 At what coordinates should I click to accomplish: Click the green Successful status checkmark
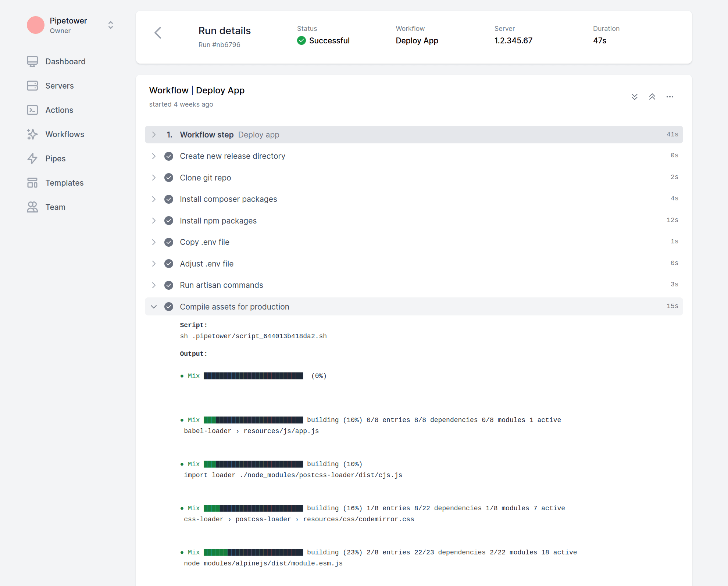pos(301,40)
